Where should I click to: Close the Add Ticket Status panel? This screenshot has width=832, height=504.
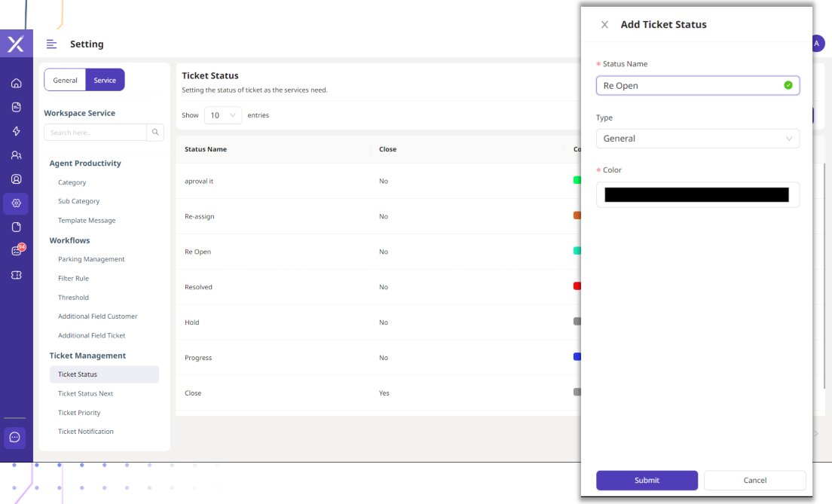click(x=604, y=25)
